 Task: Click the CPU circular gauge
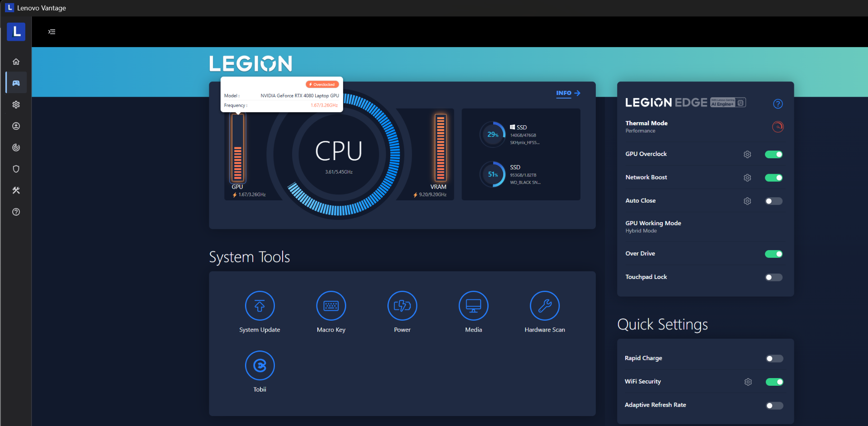(x=339, y=155)
